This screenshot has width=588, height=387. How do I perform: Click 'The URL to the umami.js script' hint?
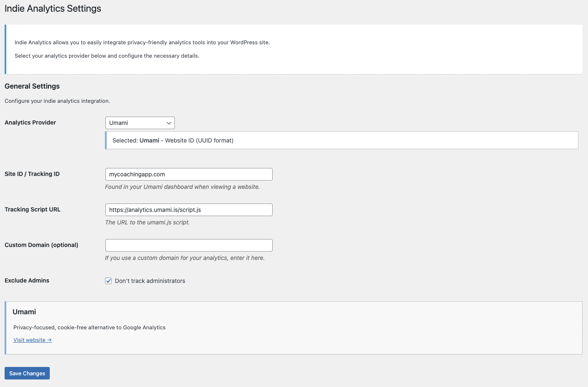pyautogui.click(x=147, y=222)
